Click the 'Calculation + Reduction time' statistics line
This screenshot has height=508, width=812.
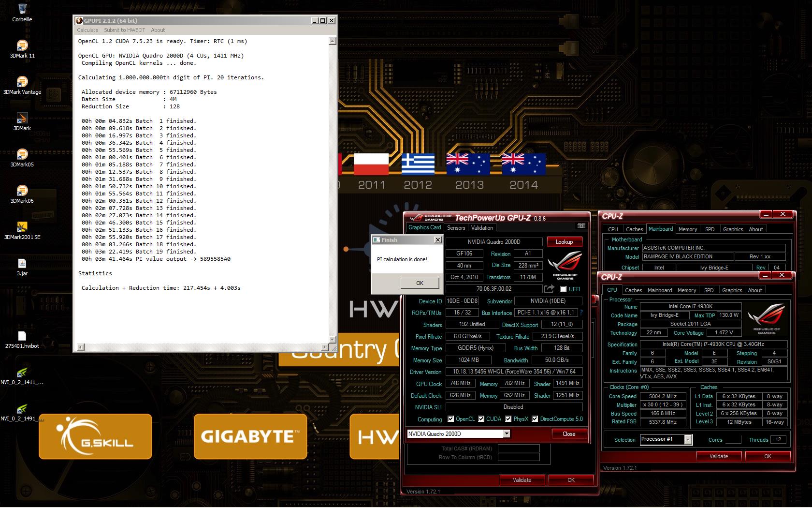tap(161, 288)
